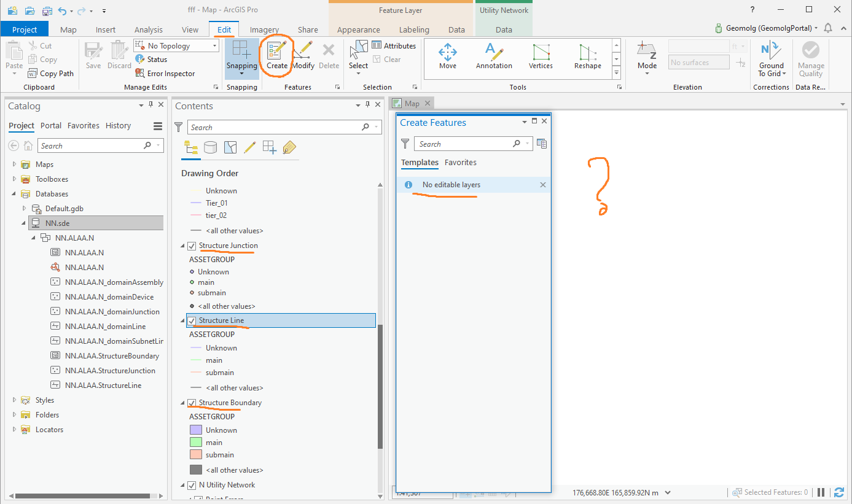Click the Catalog home icon
Viewport: 852px width, 504px height.
coord(28,146)
